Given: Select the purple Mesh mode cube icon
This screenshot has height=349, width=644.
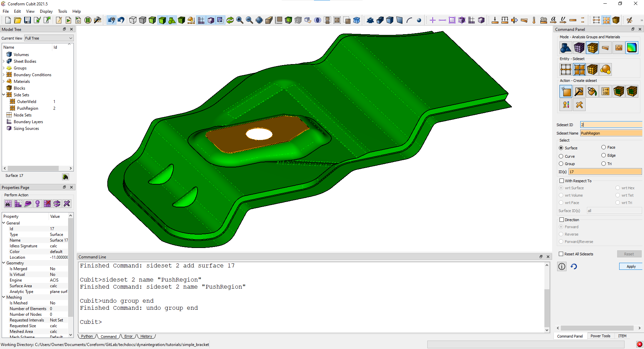Looking at the screenshot, I should tap(579, 48).
